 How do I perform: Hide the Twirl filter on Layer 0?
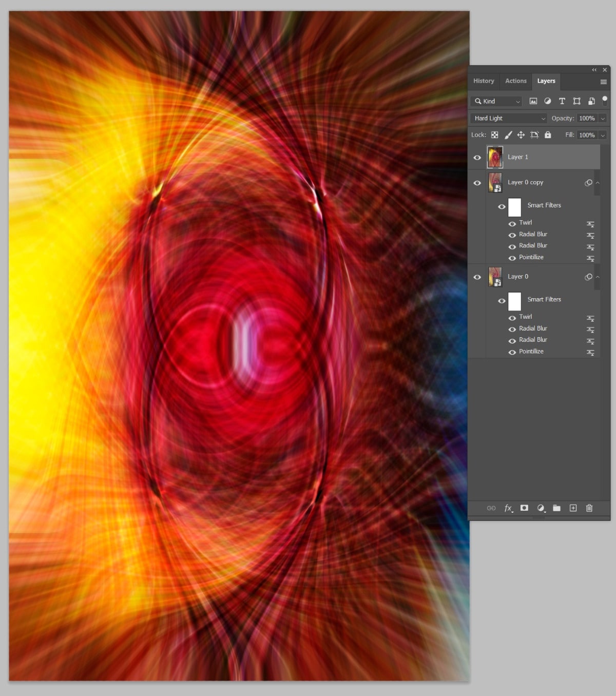512,318
